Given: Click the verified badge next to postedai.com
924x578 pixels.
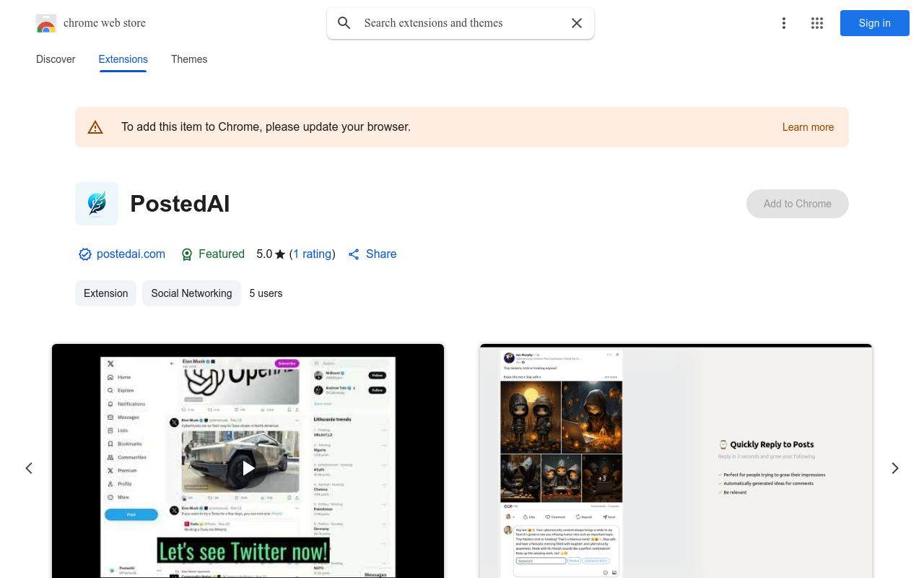Looking at the screenshot, I should coord(85,254).
